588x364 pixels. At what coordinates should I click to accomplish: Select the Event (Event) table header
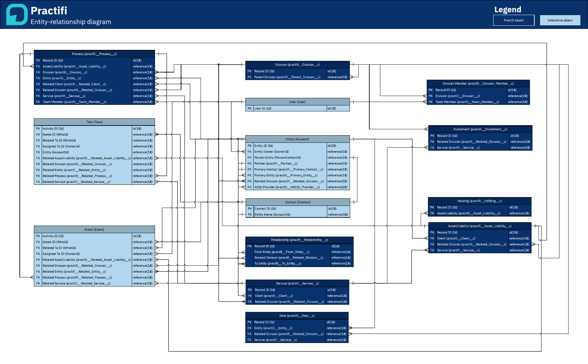[94, 229]
